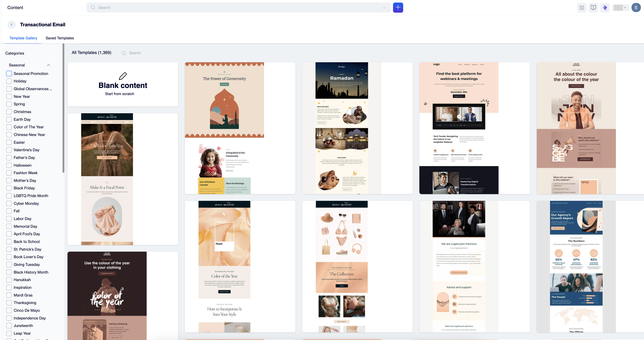Viewport: 644px width, 340px height.
Task: Open the Happy Ramadan template
Action: tap(357, 128)
